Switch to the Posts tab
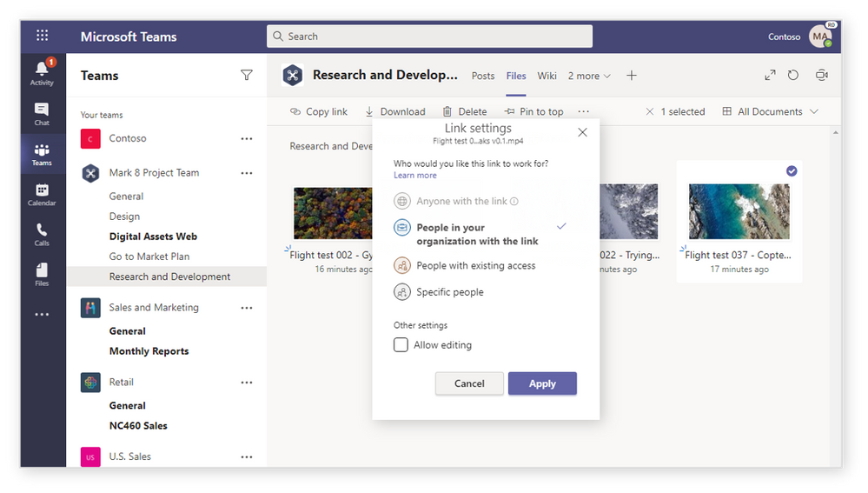Image resolution: width=868 pixels, height=493 pixels. click(x=483, y=76)
